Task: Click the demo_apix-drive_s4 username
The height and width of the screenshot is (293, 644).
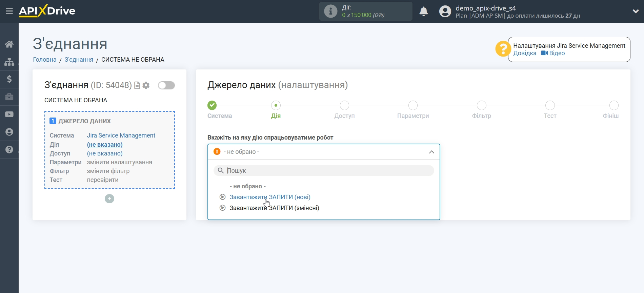Action: [x=486, y=8]
